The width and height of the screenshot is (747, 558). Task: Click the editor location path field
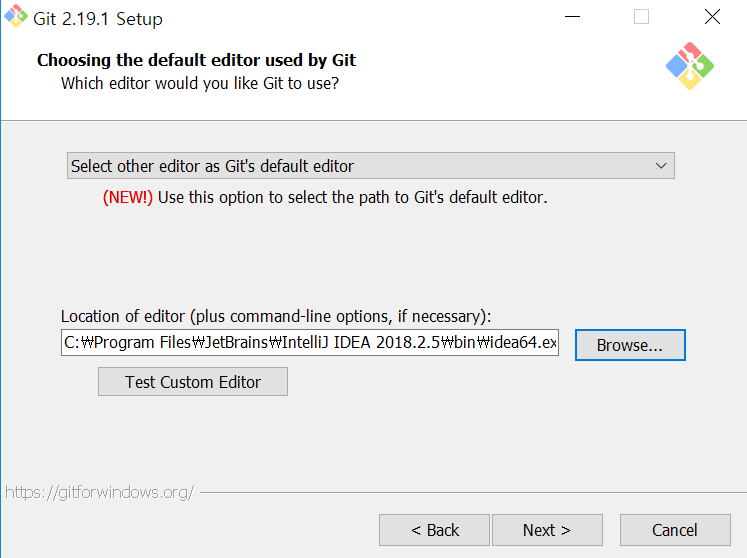[310, 342]
